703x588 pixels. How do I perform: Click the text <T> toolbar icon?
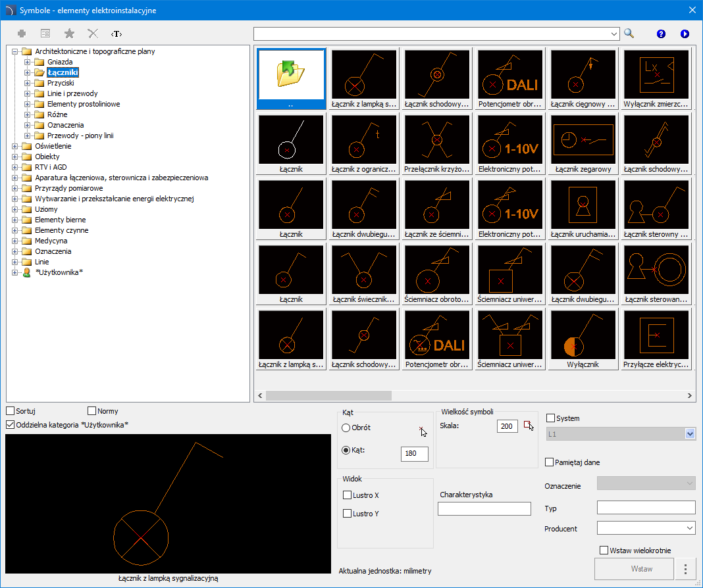(117, 34)
